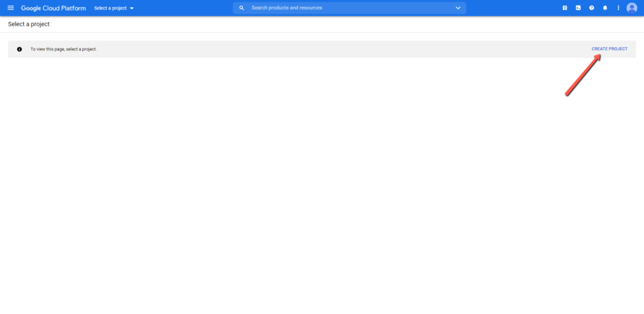
Task: Click the info icon in banner
Action: (19, 49)
